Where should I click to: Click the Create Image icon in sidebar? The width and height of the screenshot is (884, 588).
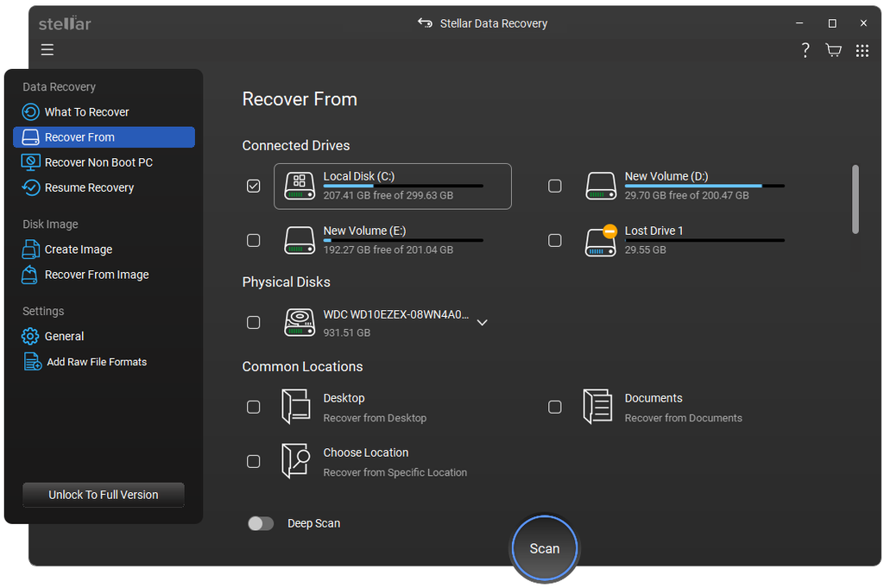coord(30,250)
